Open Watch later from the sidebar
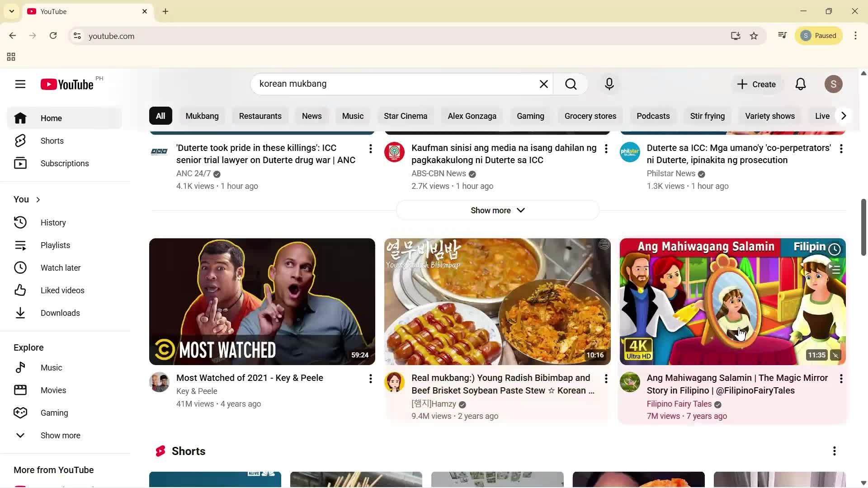 [61, 267]
